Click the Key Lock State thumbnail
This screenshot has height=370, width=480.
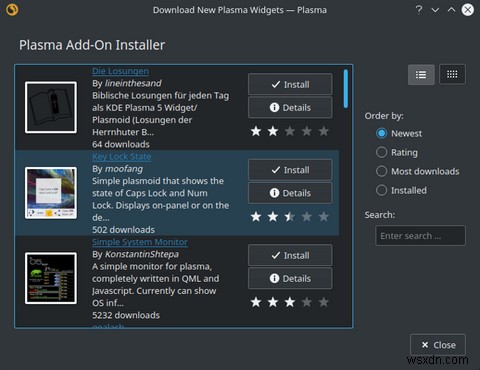(51, 193)
